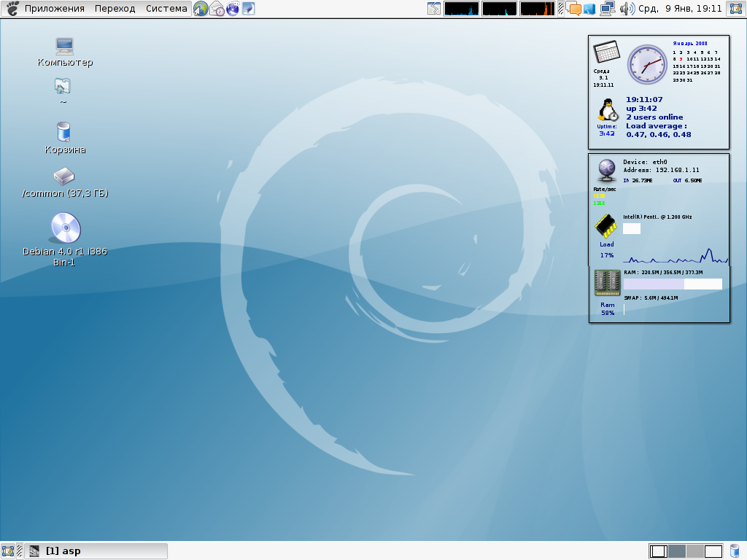Select the Debian 4.0 r1 i386 Bin-1 disc icon

65,239
